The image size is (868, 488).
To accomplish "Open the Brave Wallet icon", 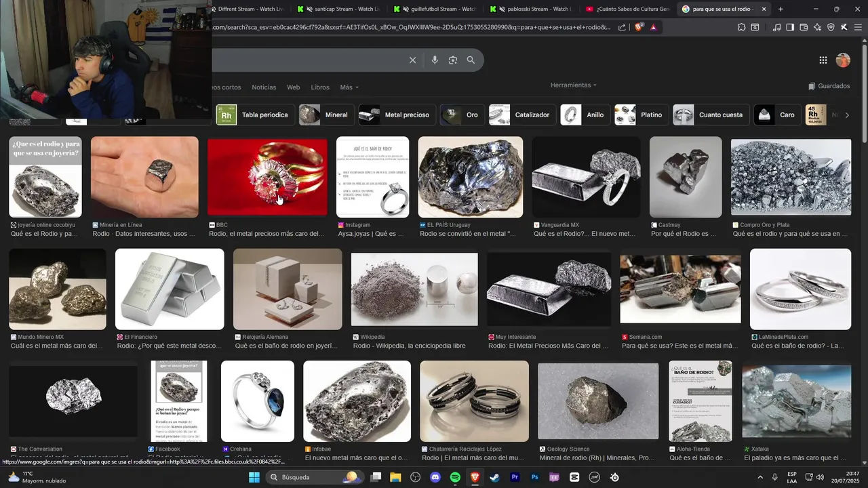I will tap(804, 27).
